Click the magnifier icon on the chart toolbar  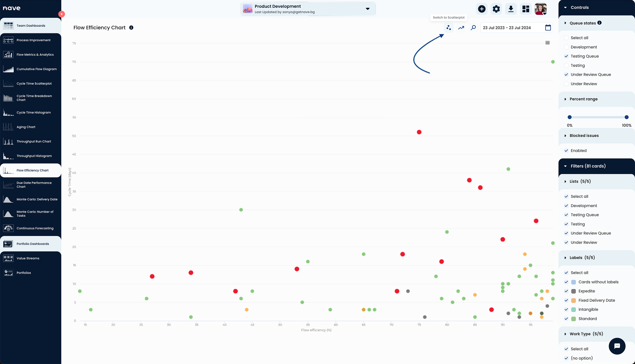point(473,27)
